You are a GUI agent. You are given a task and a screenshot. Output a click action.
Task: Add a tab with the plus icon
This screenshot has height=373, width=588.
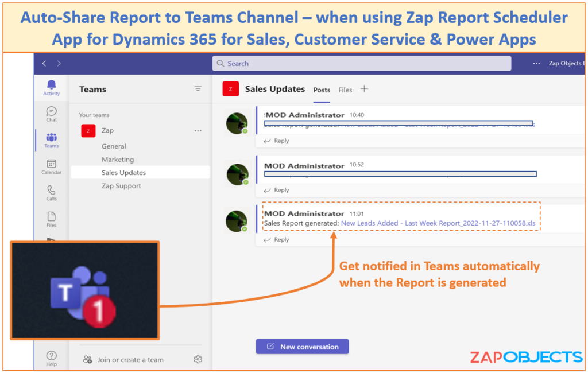[364, 89]
